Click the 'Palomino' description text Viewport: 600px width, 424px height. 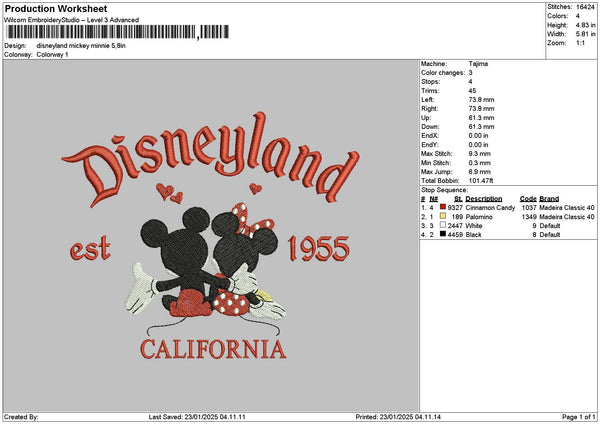click(x=479, y=217)
